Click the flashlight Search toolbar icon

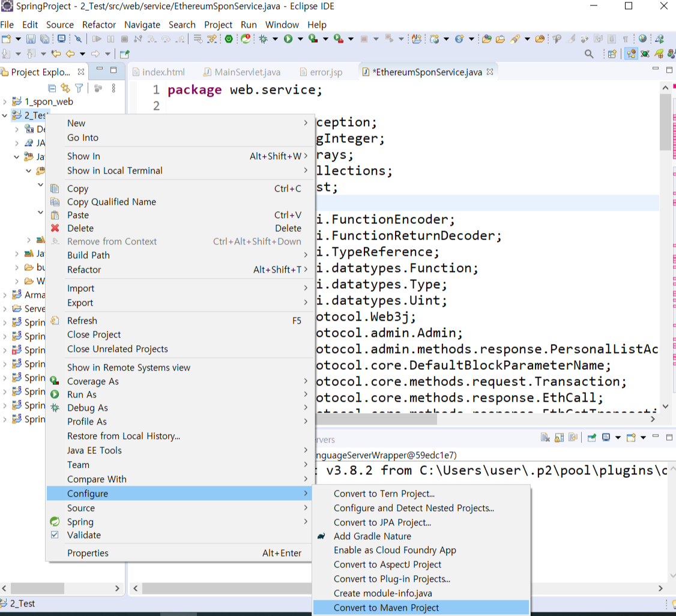click(515, 39)
